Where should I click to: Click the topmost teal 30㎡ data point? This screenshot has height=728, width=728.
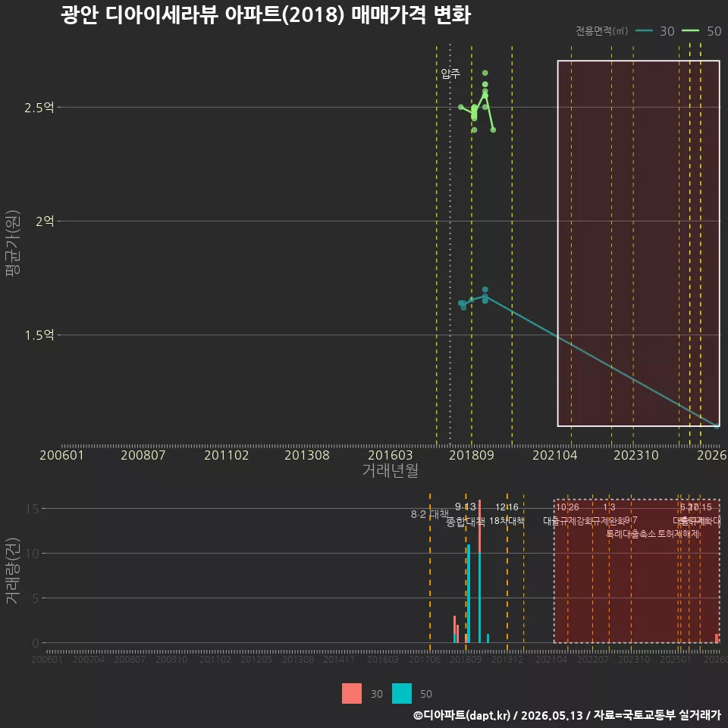[485, 289]
